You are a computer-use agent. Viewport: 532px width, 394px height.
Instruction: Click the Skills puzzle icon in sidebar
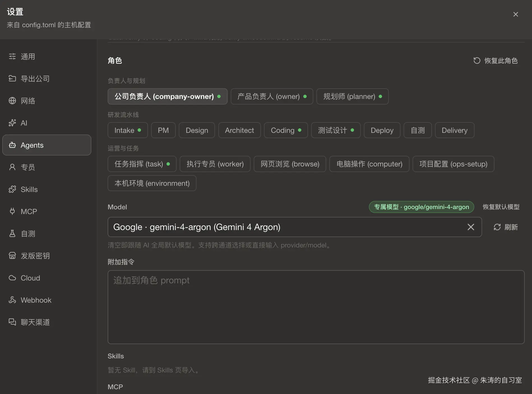tap(12, 189)
